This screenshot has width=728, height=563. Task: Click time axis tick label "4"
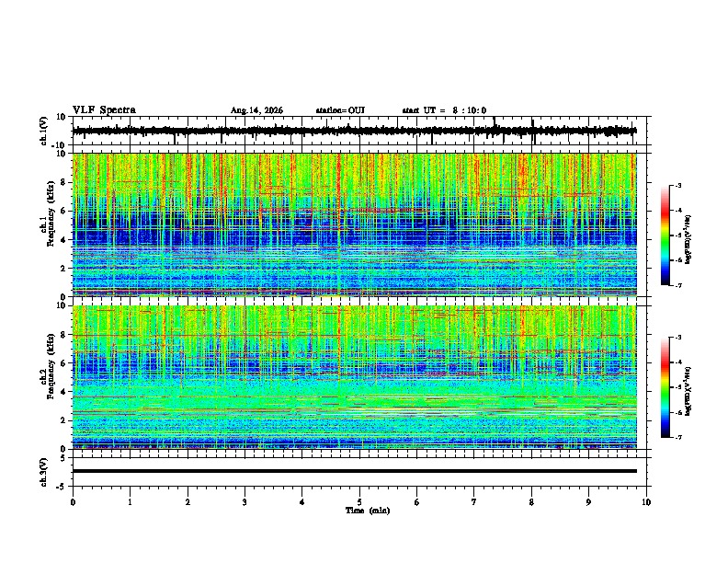302,502
